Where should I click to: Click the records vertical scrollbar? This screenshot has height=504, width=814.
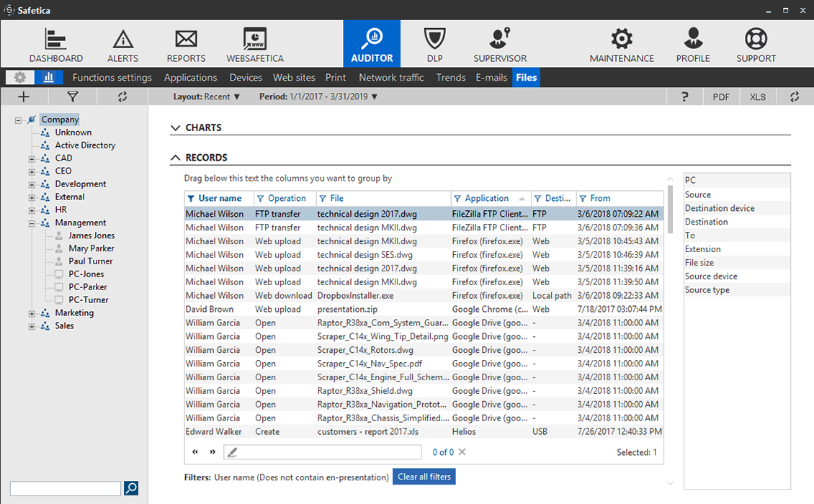670,210
